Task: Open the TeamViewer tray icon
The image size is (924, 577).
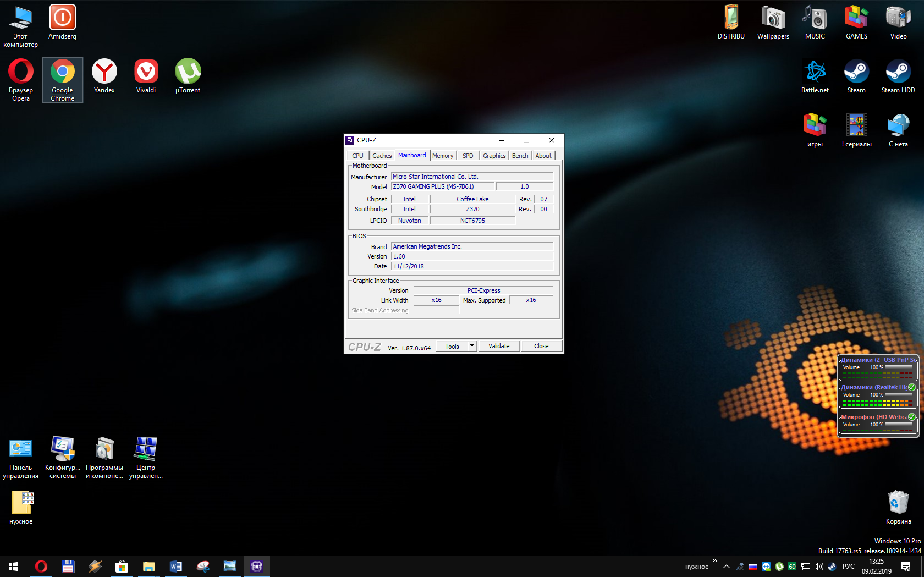Action: [766, 567]
